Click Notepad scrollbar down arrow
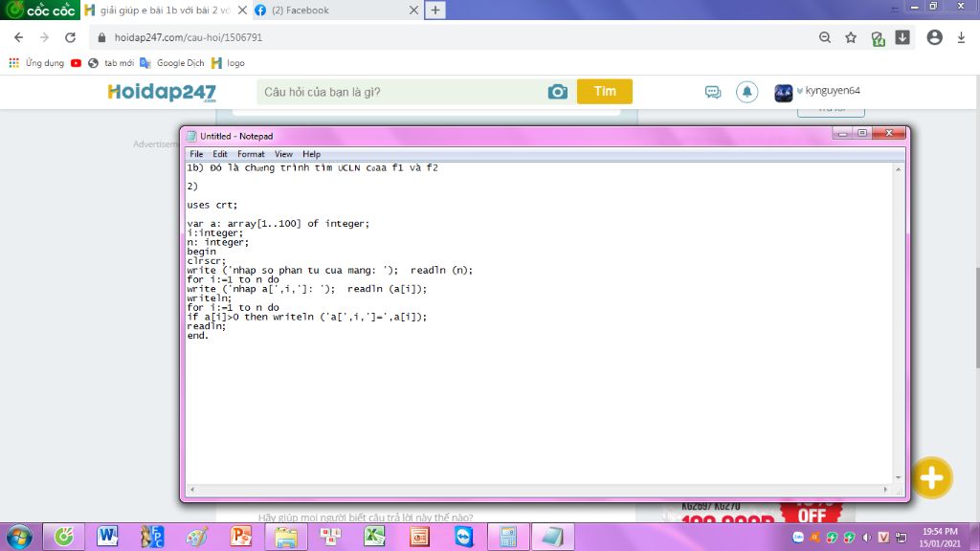This screenshot has height=551, width=980. 898,477
